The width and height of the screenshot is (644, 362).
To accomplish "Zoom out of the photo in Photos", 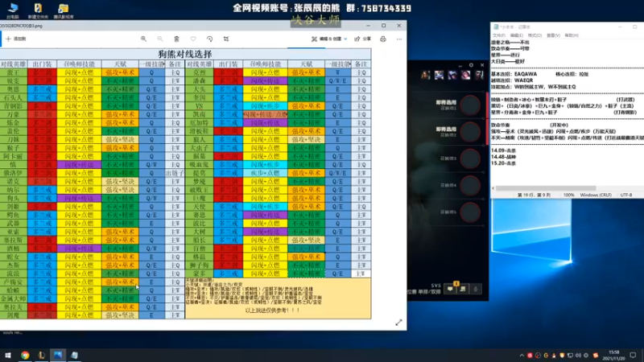I will (160, 39).
